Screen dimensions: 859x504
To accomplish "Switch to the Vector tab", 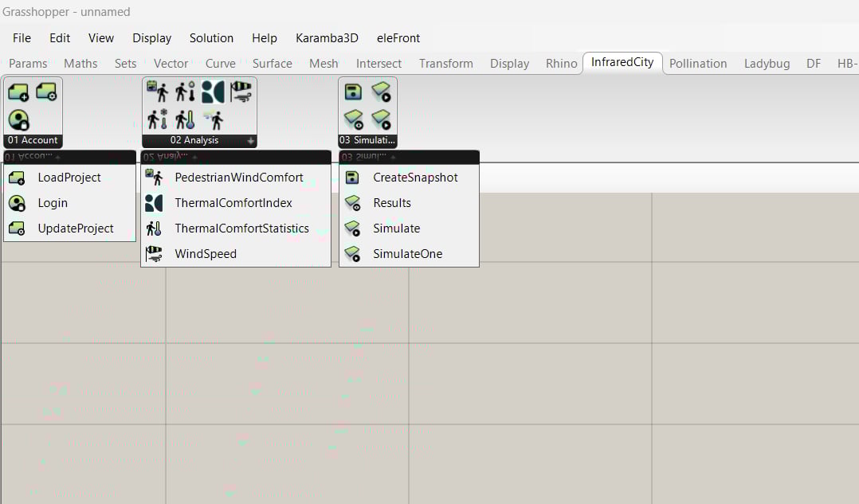I will [x=171, y=64].
